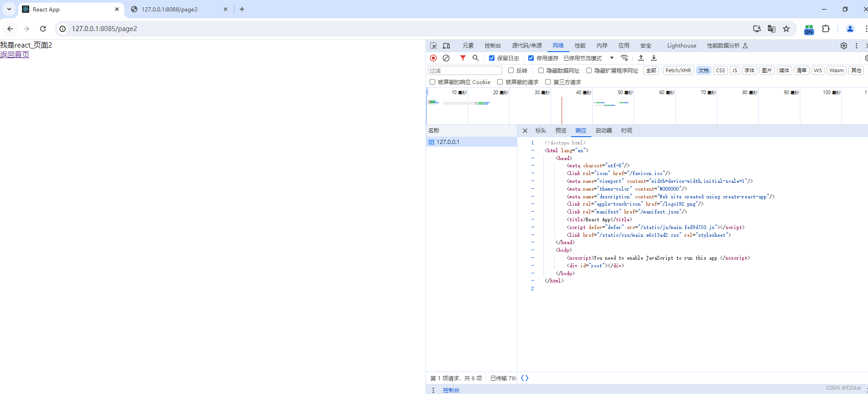This screenshot has width=868, height=394.
Task: Open network search magnifier
Action: click(x=476, y=58)
